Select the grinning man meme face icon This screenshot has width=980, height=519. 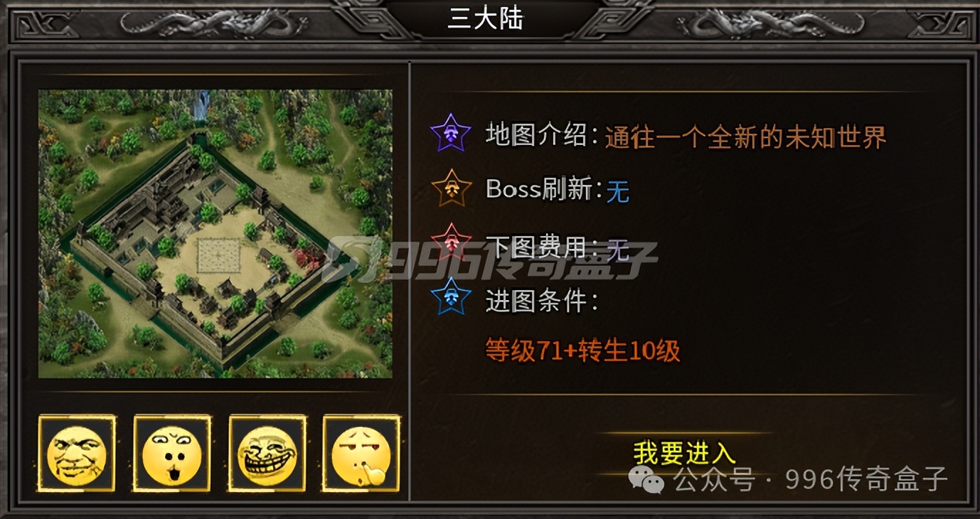point(77,454)
